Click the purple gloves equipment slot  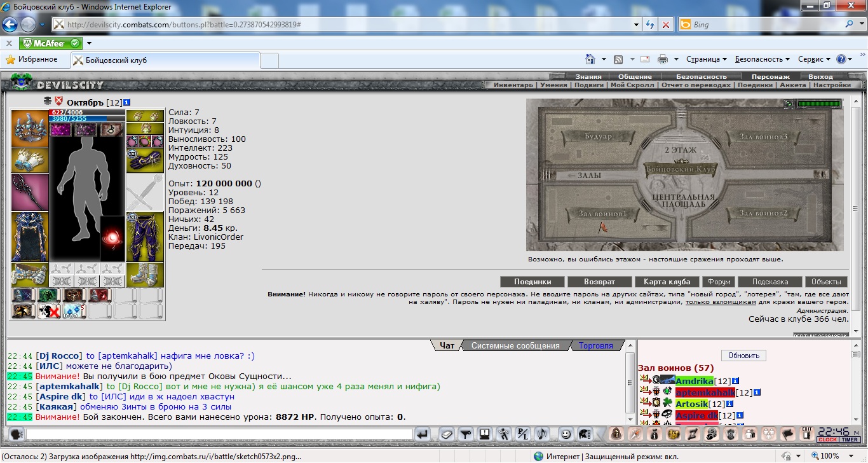(145, 160)
